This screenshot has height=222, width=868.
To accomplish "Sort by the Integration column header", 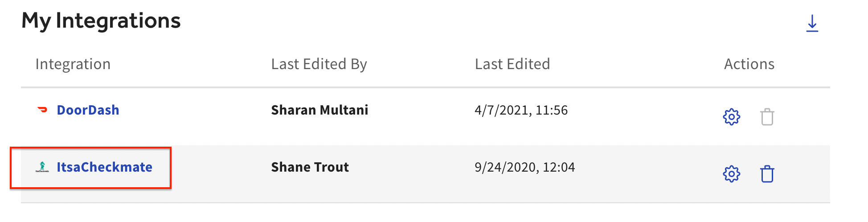I will tap(73, 64).
